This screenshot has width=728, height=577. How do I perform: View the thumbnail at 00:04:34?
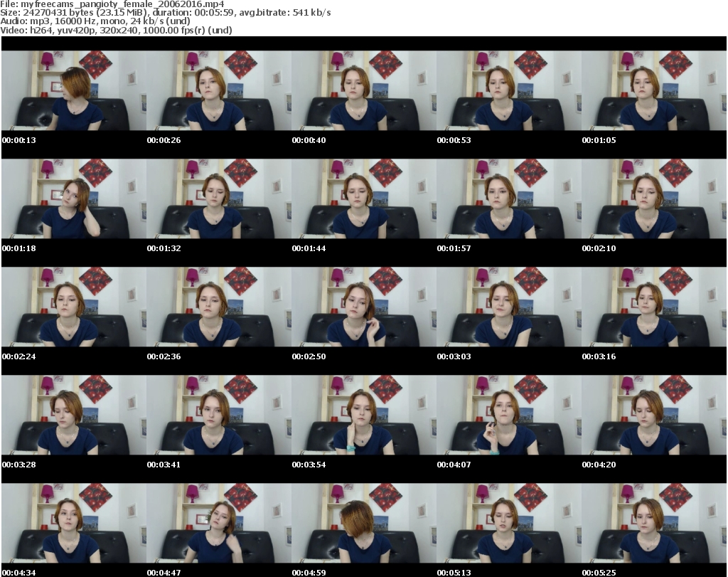(74, 524)
